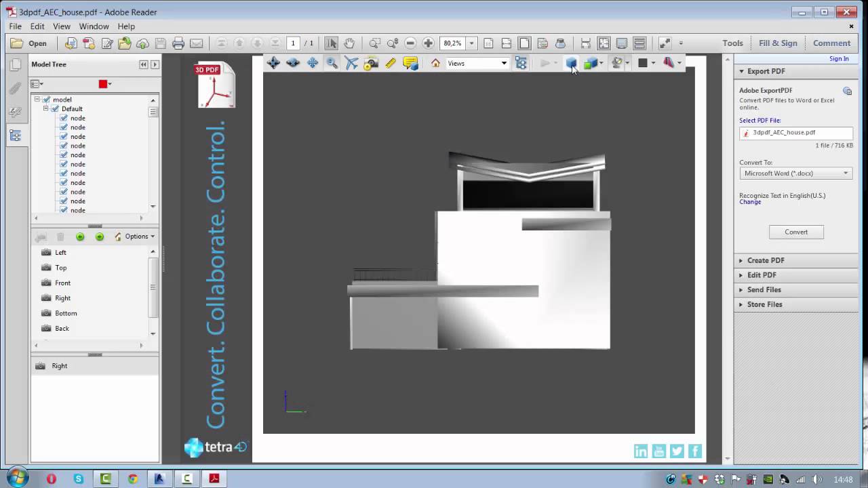Collapse the model tree node

point(37,100)
